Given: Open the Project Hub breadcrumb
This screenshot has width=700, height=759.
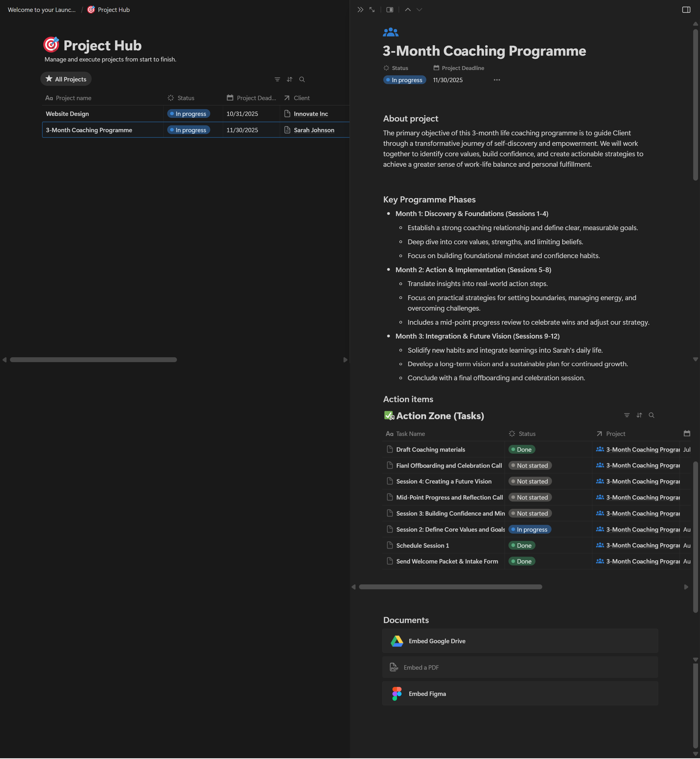Looking at the screenshot, I should (108, 10).
